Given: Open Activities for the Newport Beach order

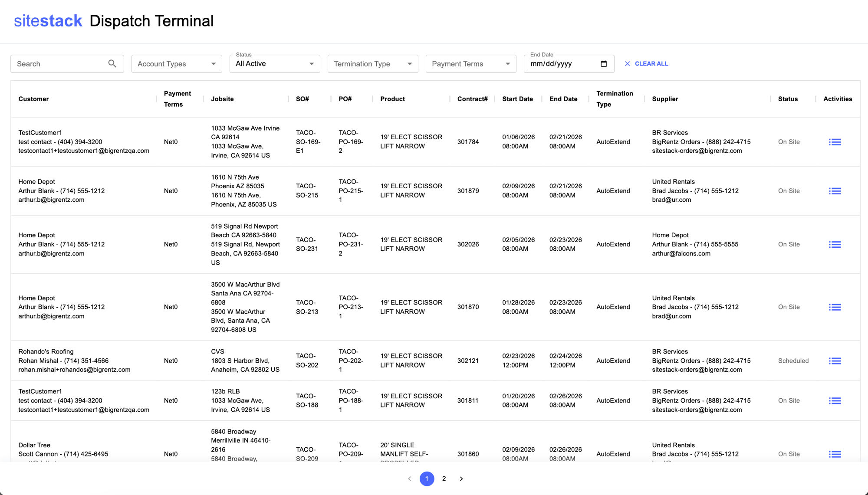Looking at the screenshot, I should click(x=835, y=244).
